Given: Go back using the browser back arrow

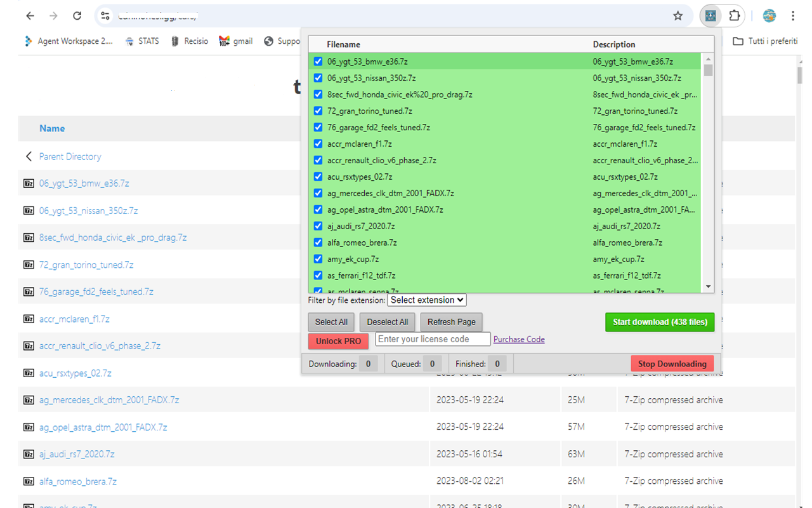Looking at the screenshot, I should coord(30,16).
